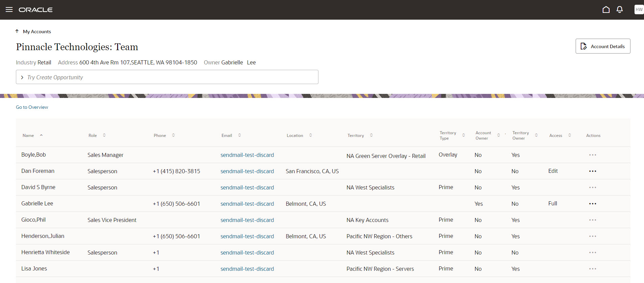The image size is (644, 283).
Task: Sort table by Access column
Action: pyautogui.click(x=570, y=135)
